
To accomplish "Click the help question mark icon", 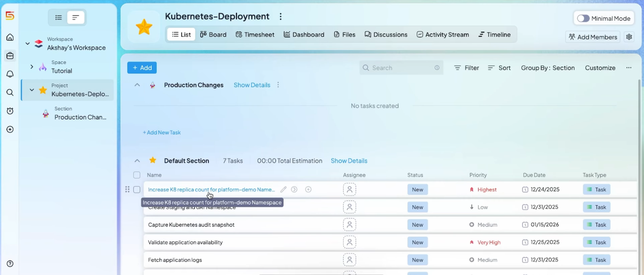I will click(x=10, y=264).
